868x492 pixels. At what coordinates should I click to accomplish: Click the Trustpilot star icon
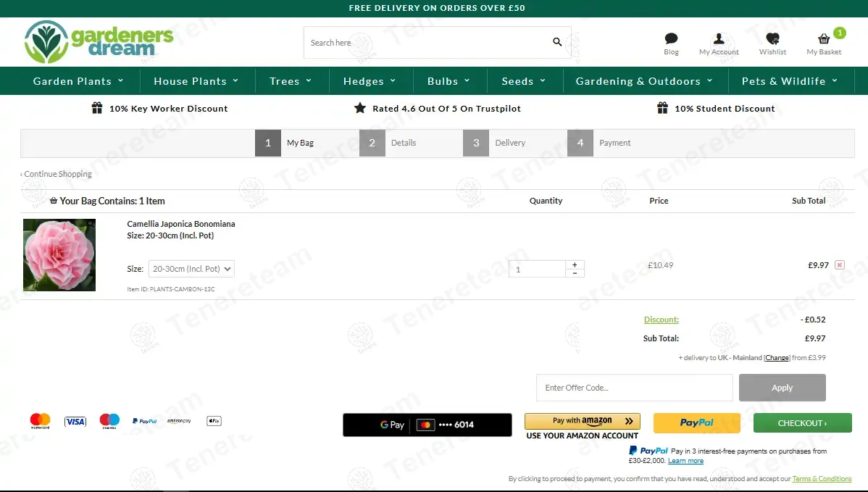click(360, 108)
